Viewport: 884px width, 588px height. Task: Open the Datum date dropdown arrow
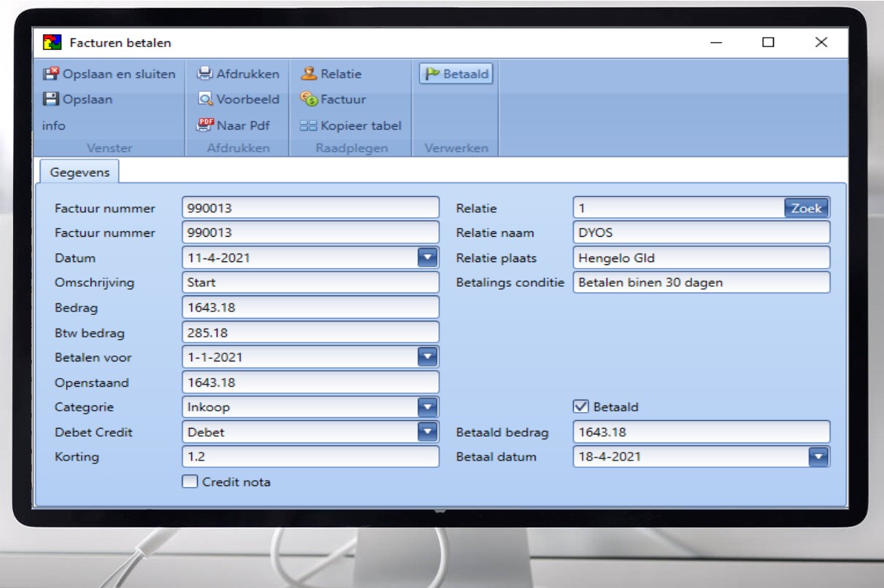click(428, 258)
